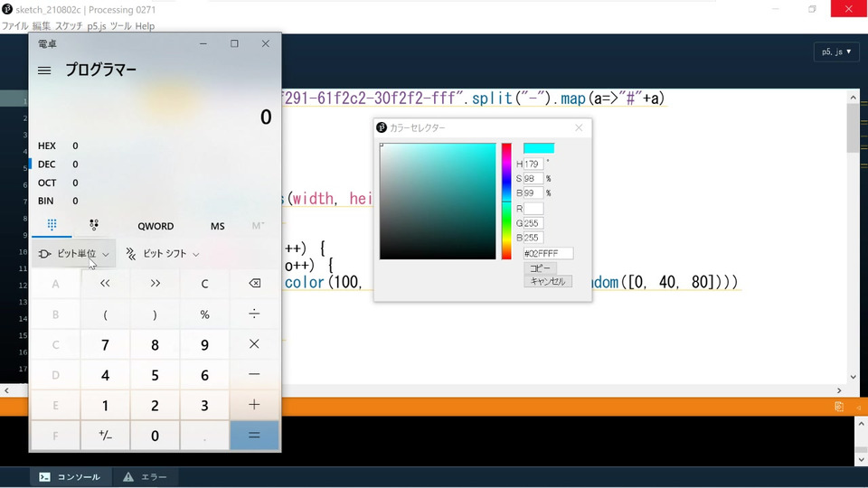
Task: Click digit 9 on calculator keypad
Action: [x=204, y=344]
